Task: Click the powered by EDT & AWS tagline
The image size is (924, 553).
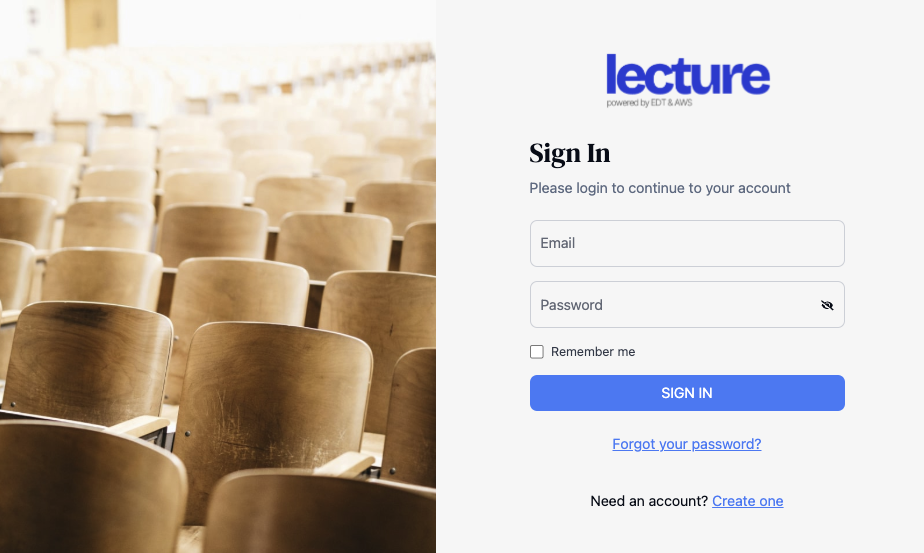Action: [x=649, y=103]
